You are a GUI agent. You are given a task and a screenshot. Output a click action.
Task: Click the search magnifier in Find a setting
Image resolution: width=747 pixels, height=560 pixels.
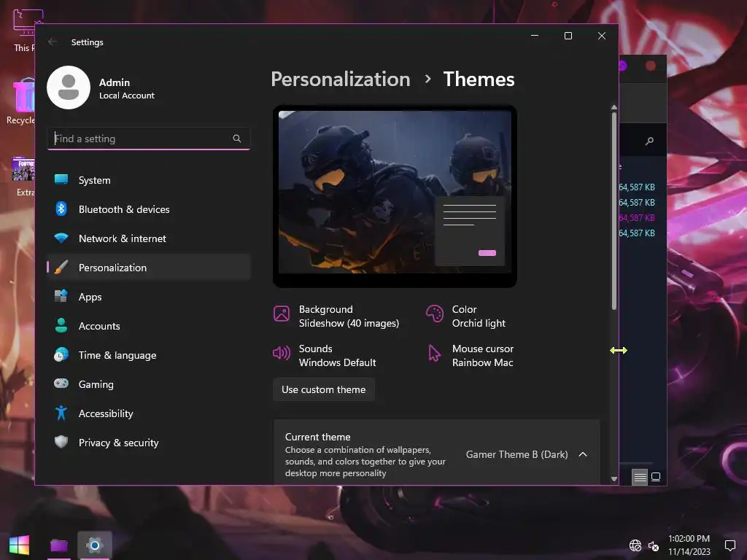(x=237, y=139)
